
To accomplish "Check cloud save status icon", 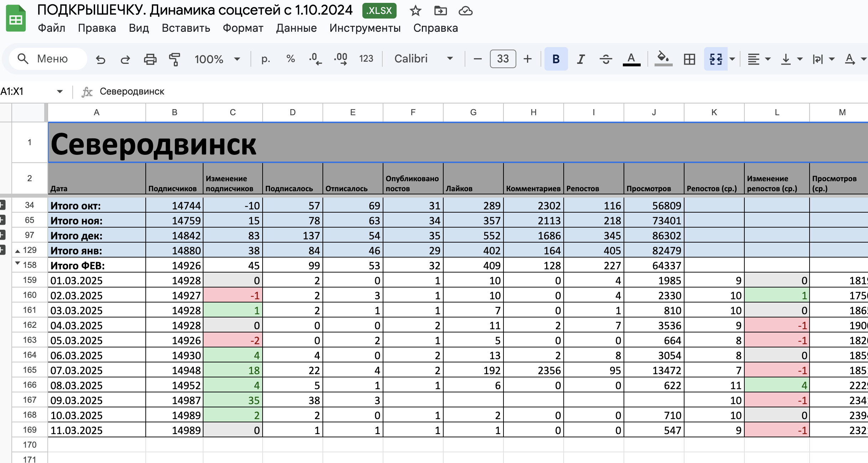I will click(465, 11).
